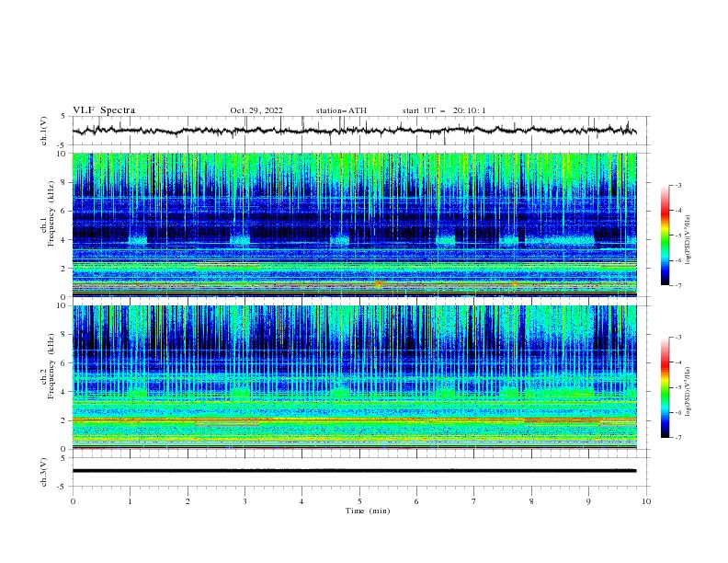
Task: Select the "start UT = 20:10:1" header text
Action: [444, 110]
